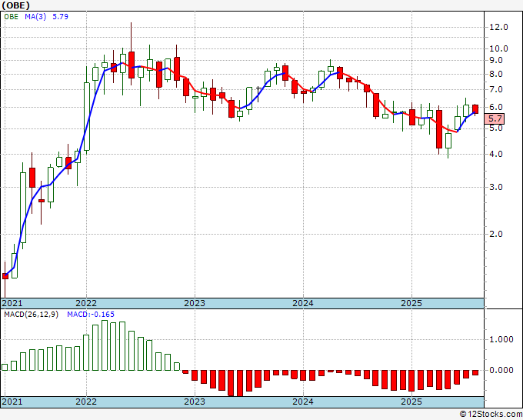Click the 12.0 price axis label

498,27
